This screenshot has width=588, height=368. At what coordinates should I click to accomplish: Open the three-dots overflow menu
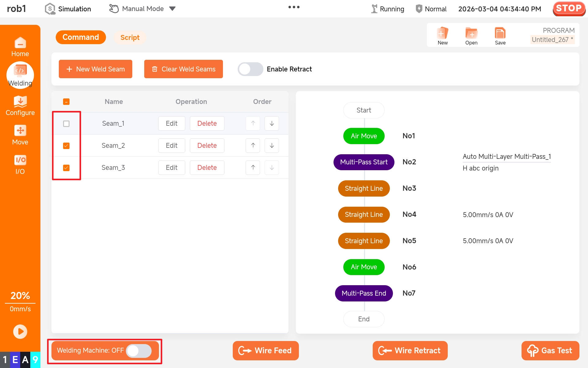294,7
